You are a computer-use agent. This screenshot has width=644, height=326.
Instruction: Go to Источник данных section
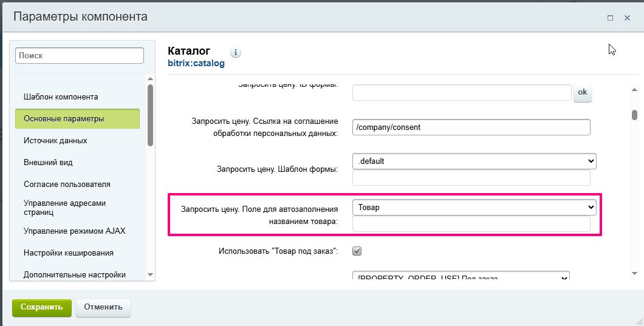point(55,141)
